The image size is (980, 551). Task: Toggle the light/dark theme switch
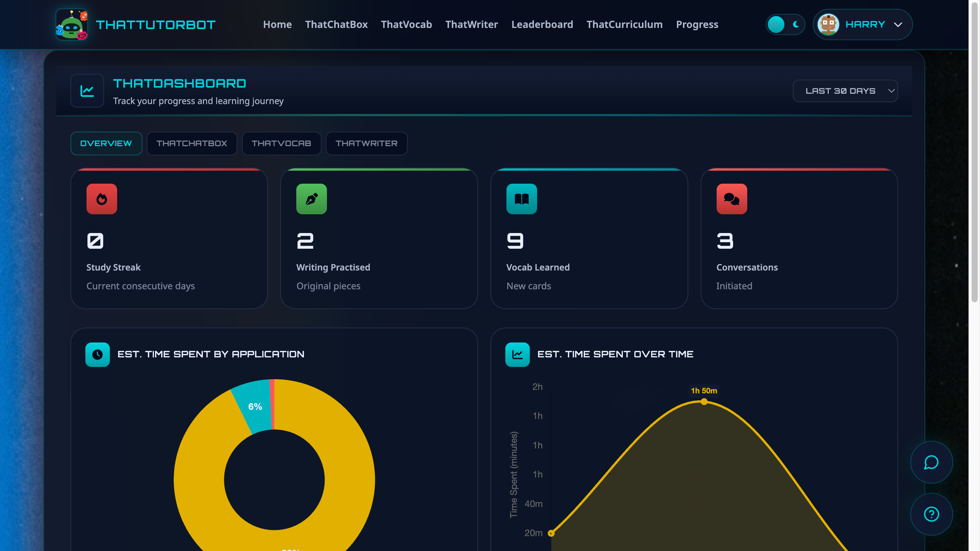(x=785, y=24)
